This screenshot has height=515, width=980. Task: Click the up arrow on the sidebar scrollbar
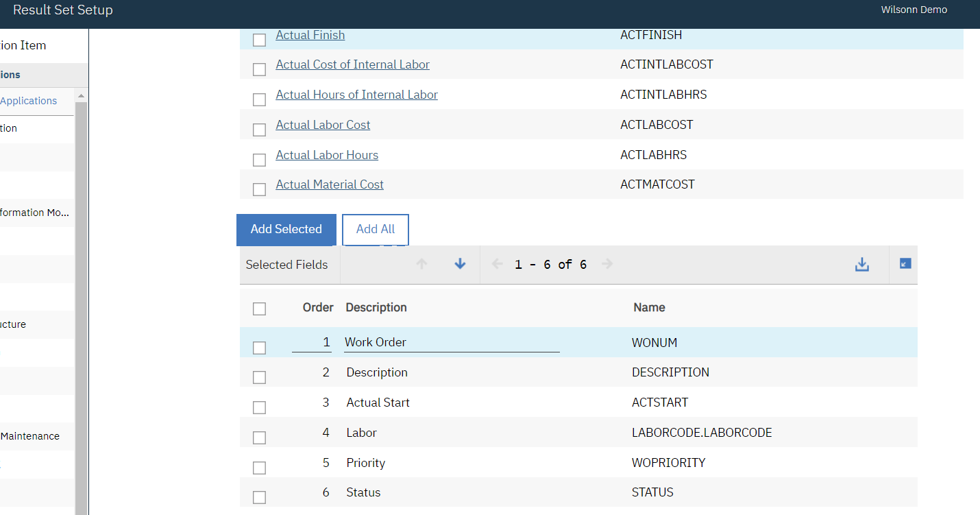(x=82, y=97)
